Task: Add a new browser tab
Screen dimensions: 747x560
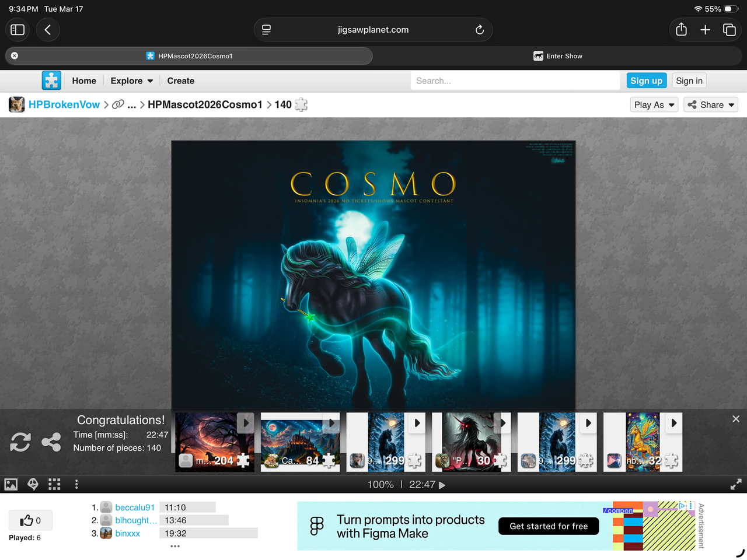Action: pos(705,30)
